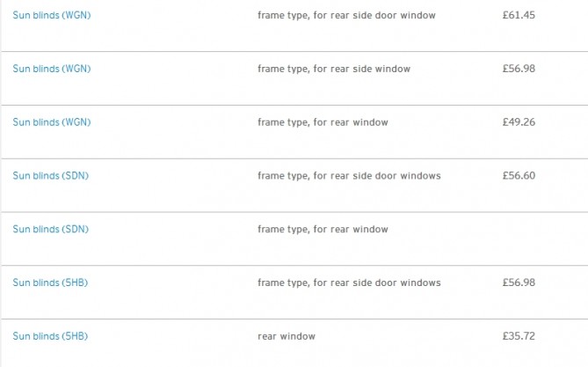Click the £35.72 price
The width and height of the screenshot is (588, 367).
pyautogui.click(x=519, y=336)
